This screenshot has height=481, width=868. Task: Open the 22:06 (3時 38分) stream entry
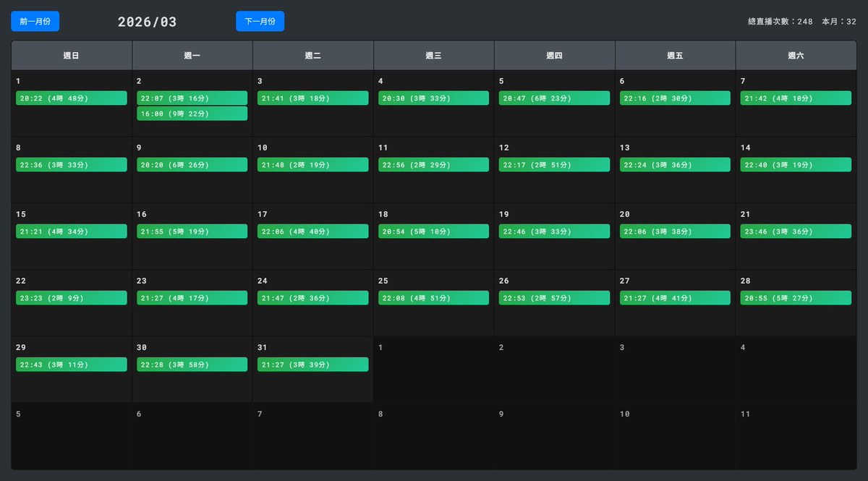coord(676,231)
